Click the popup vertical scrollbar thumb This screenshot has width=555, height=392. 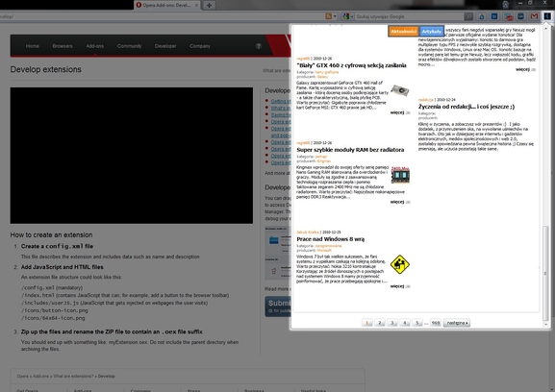(545, 273)
